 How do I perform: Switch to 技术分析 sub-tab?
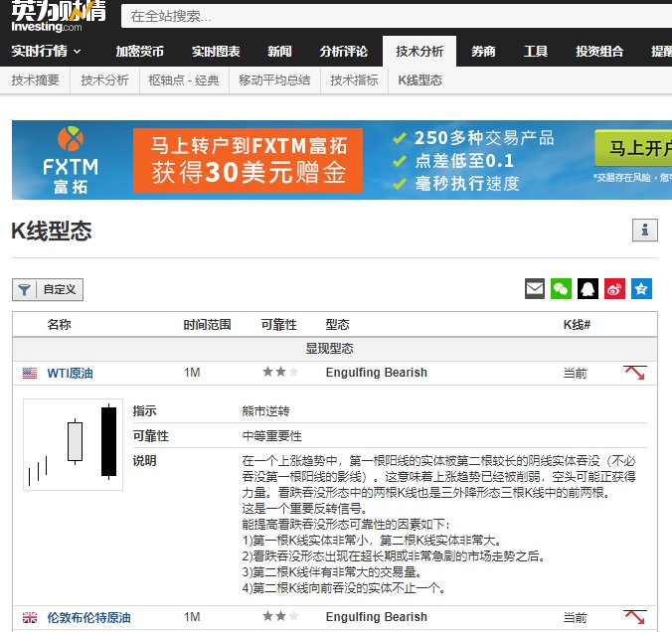[x=105, y=80]
